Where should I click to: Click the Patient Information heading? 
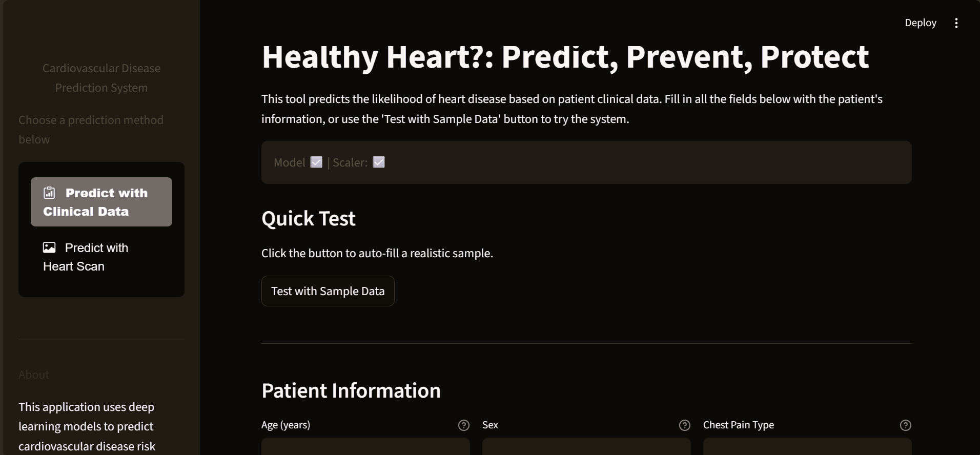click(x=351, y=391)
